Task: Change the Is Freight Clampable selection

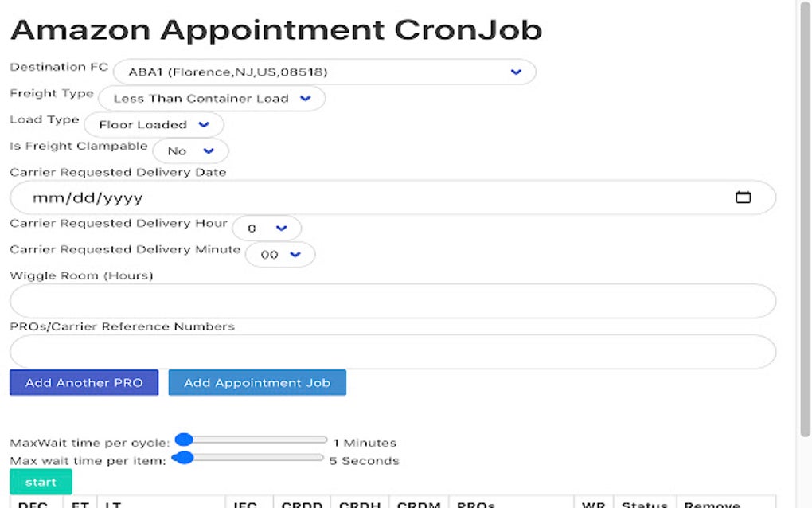Action: [190, 150]
